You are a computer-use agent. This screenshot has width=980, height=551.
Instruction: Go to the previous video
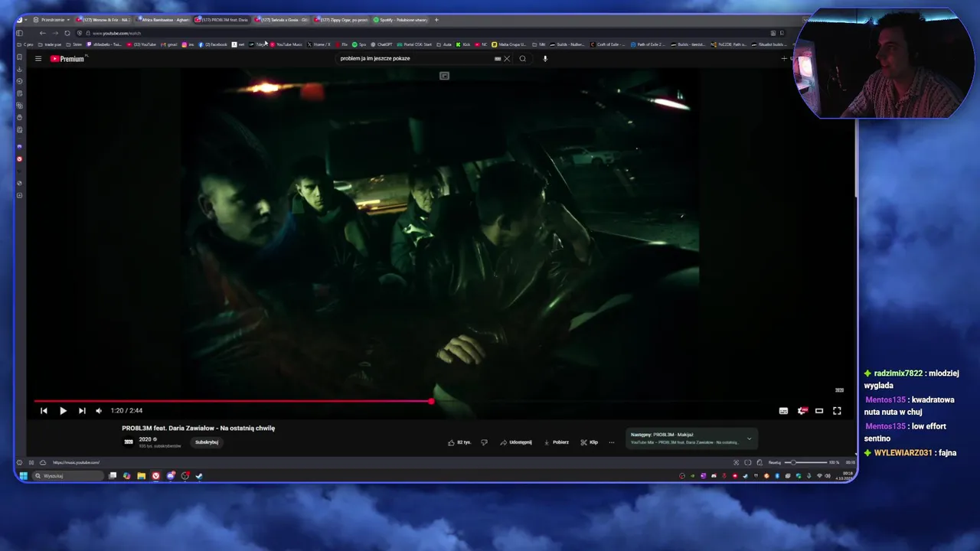tap(44, 411)
